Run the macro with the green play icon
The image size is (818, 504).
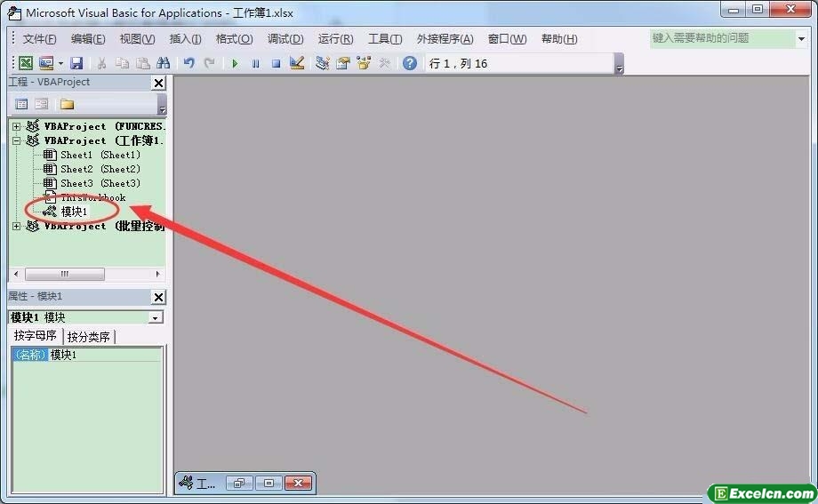click(x=235, y=64)
